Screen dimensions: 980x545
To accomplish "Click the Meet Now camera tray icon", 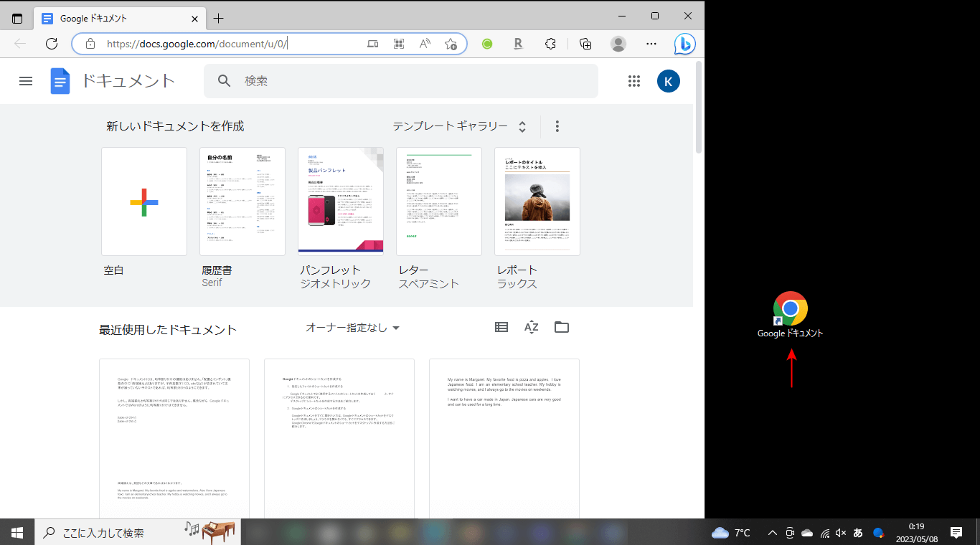I will click(x=790, y=533).
